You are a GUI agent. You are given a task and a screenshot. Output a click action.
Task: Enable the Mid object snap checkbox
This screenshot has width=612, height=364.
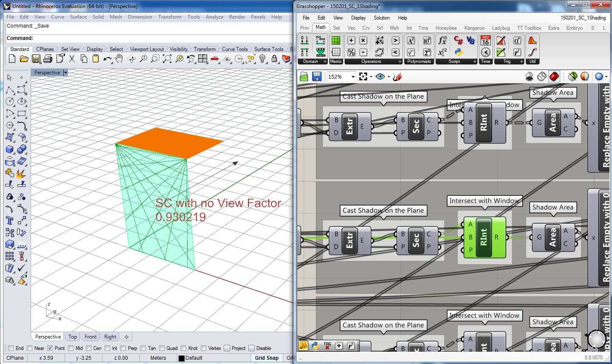coord(70,348)
